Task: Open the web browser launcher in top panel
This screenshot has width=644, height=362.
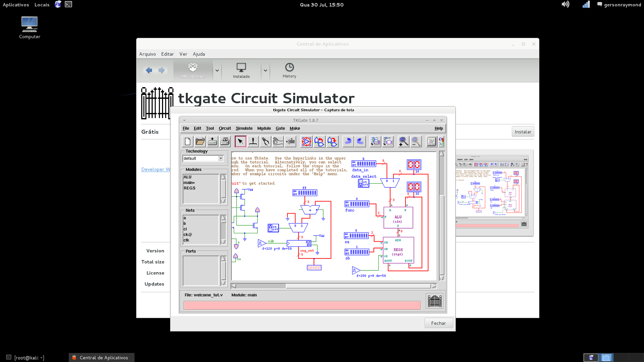Action: pyautogui.click(x=58, y=4)
